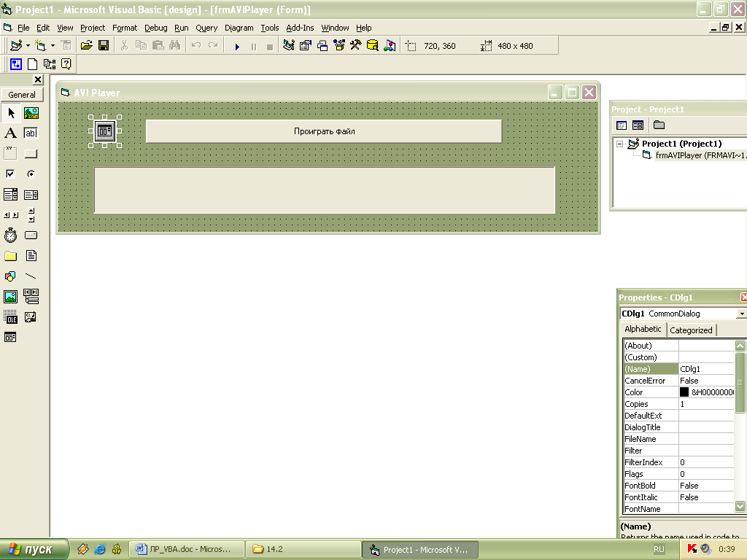This screenshot has width=747, height=560.
Task: Click the large empty control on form
Action: (x=325, y=190)
